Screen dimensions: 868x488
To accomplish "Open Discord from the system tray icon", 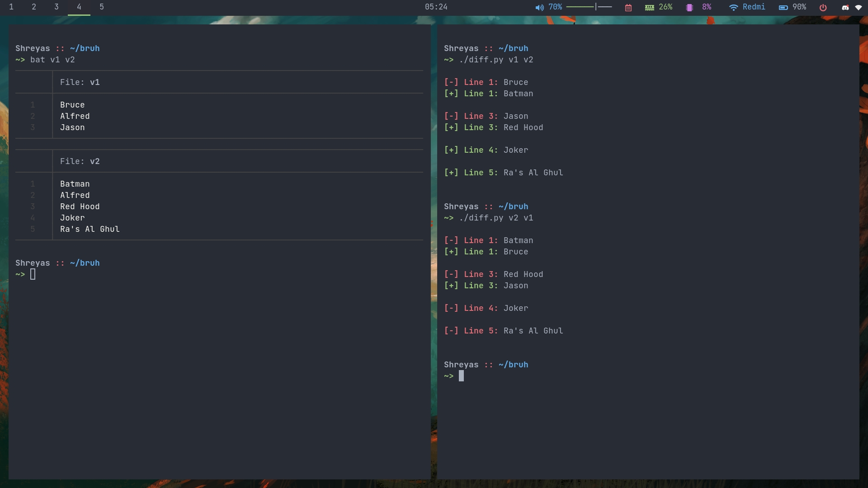I will pos(845,7).
